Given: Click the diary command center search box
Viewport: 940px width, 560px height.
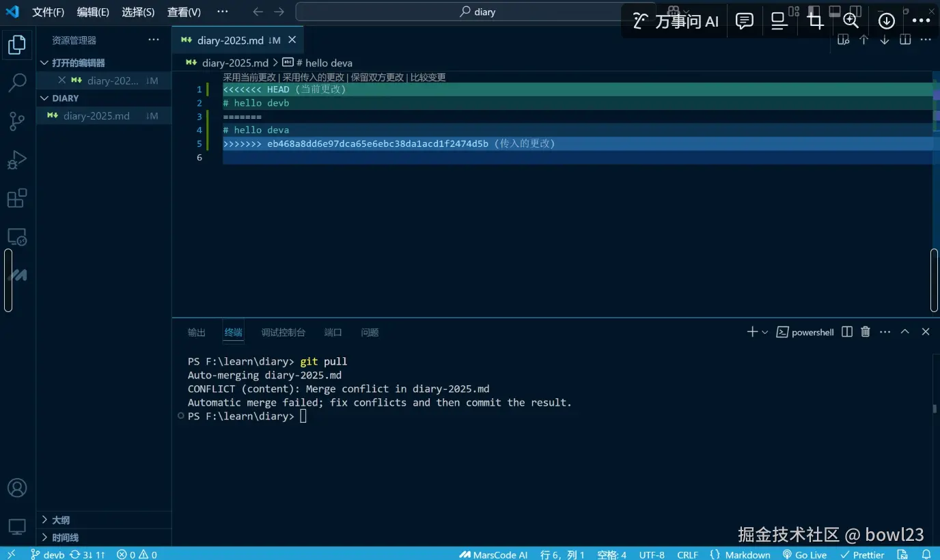Looking at the screenshot, I should tap(475, 12).
